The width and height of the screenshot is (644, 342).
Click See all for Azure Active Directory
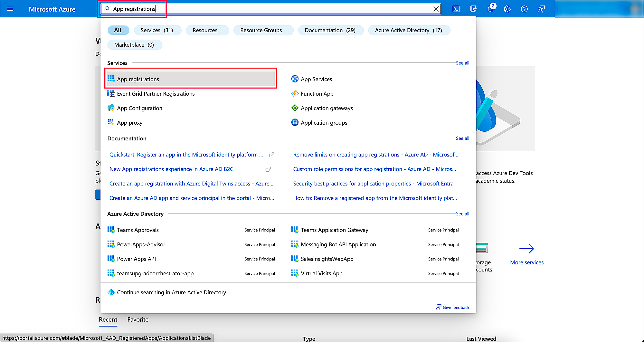tap(462, 214)
